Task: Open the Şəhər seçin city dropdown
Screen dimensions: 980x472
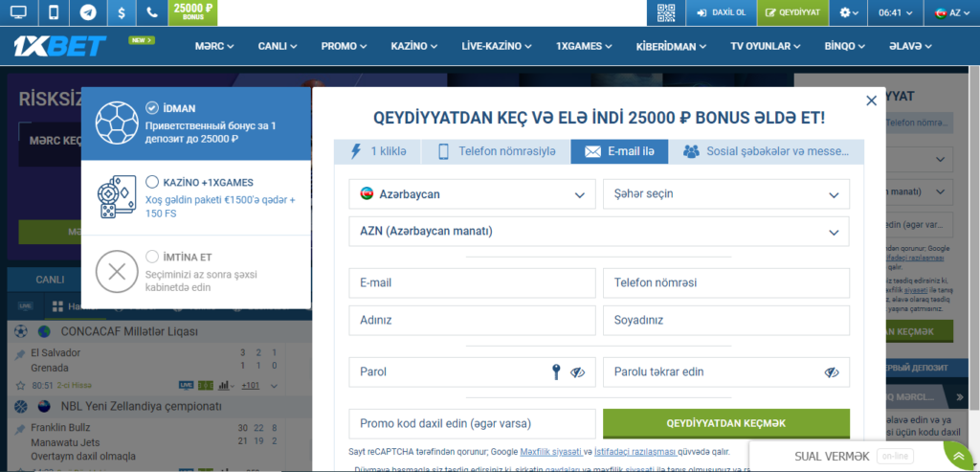Action: 726,194
